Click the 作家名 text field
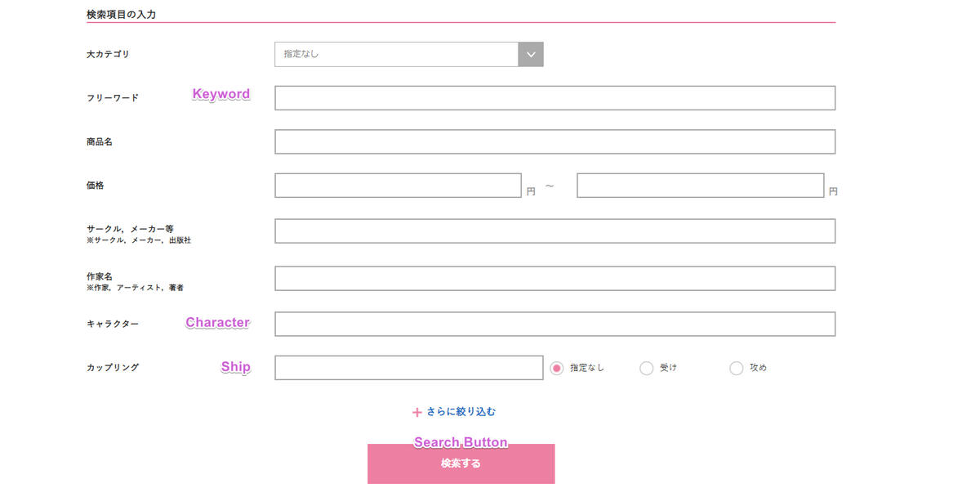Screen dimensions: 980x497 pyautogui.click(x=555, y=279)
